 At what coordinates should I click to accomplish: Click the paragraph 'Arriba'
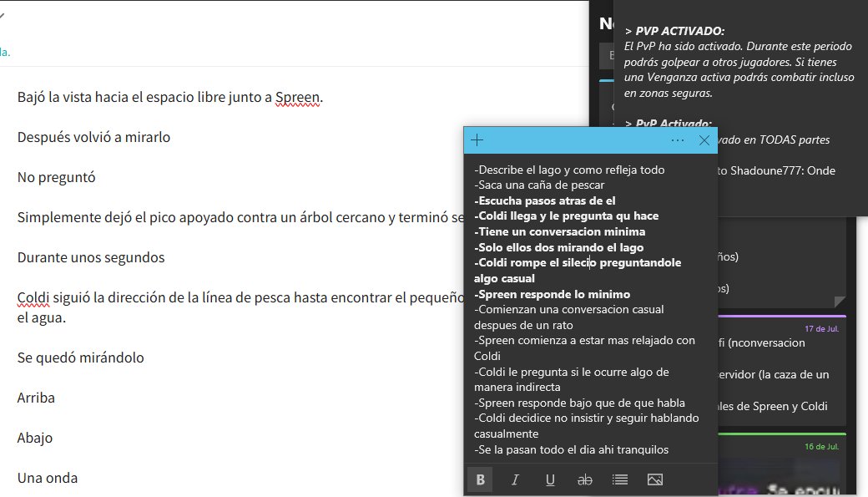(36, 398)
